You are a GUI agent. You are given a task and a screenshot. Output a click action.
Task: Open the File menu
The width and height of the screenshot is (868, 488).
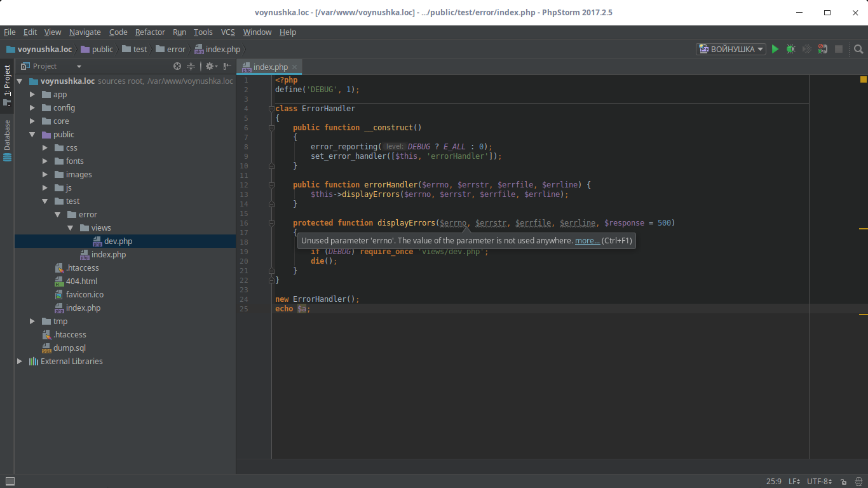point(10,32)
